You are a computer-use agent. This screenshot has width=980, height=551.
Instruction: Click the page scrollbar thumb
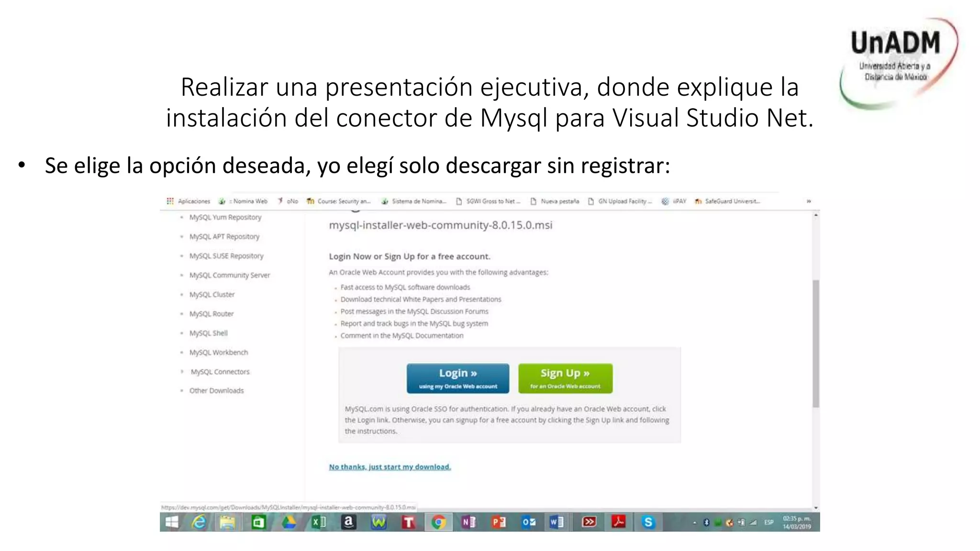point(816,343)
